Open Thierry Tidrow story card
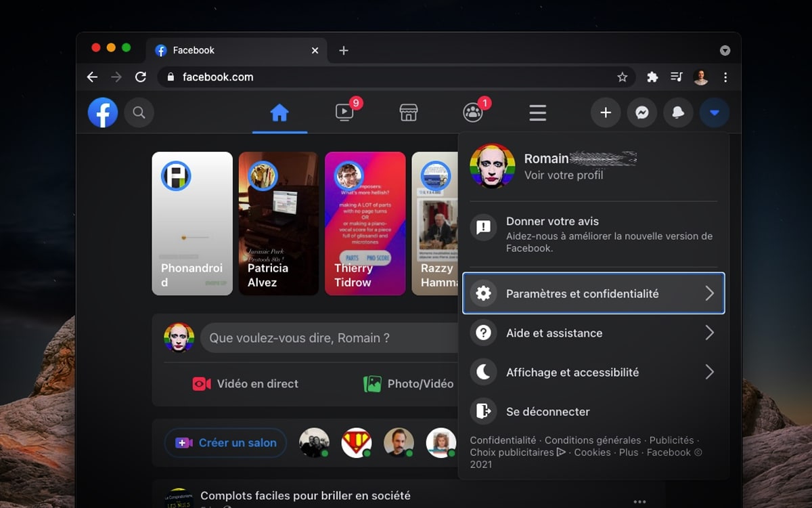 pos(365,224)
